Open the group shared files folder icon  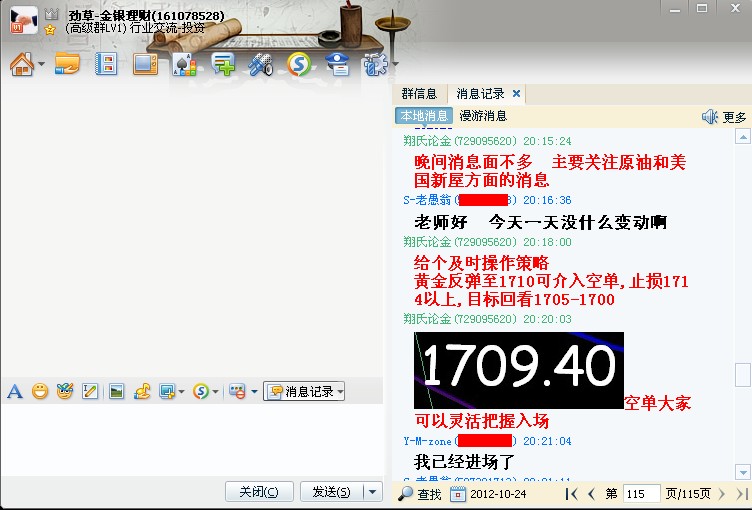coord(67,66)
